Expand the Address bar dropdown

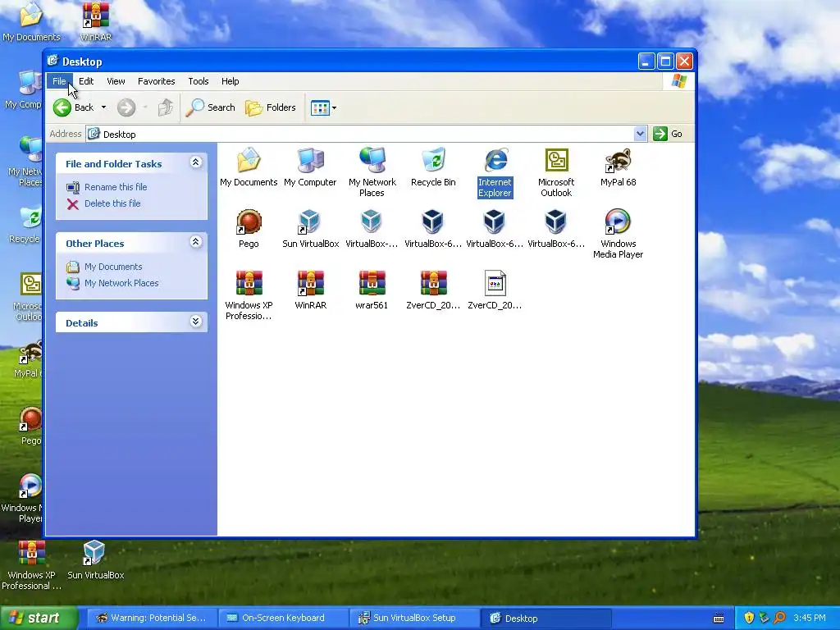640,134
